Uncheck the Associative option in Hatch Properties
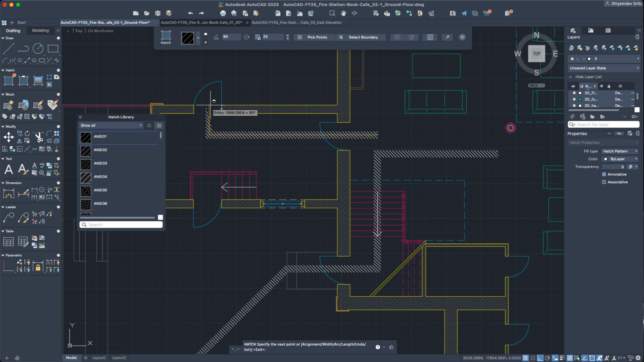Image resolution: width=644 pixels, height=362 pixels. pos(604,182)
